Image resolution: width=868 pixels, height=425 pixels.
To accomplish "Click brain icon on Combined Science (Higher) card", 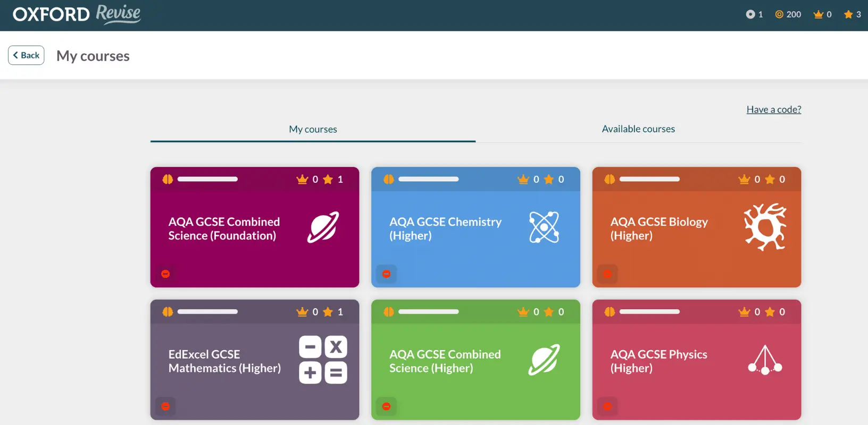I will pos(389,312).
